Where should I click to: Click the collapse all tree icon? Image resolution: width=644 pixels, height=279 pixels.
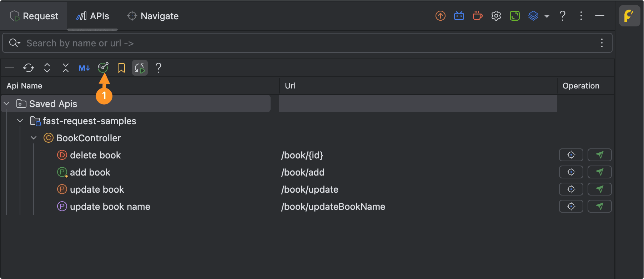point(66,68)
